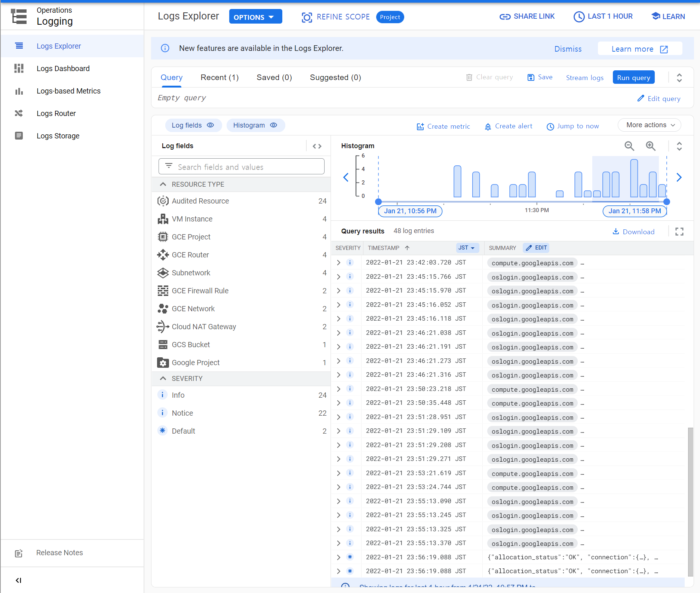The height and width of the screenshot is (593, 700).
Task: Click the Logs Router shuffle icon
Action: click(x=19, y=113)
